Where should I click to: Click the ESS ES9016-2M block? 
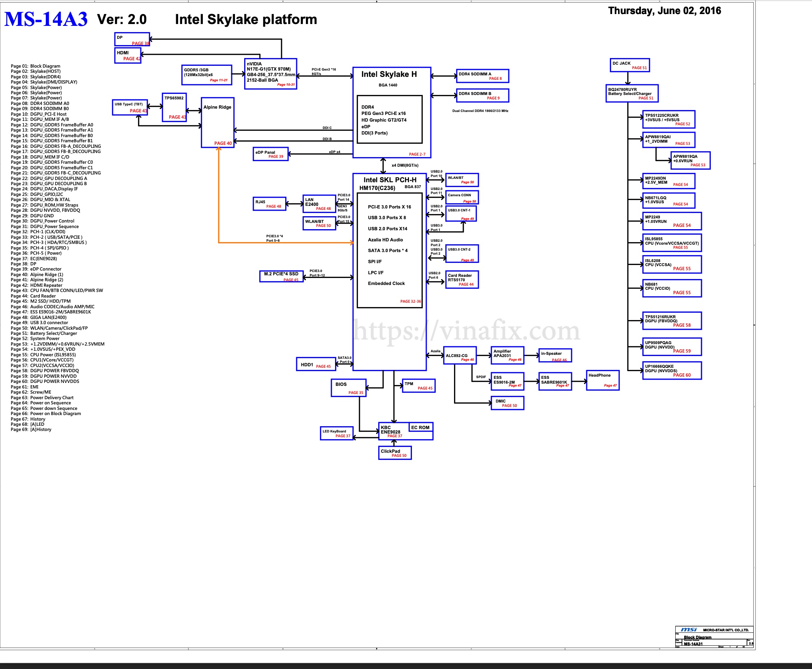pyautogui.click(x=508, y=381)
